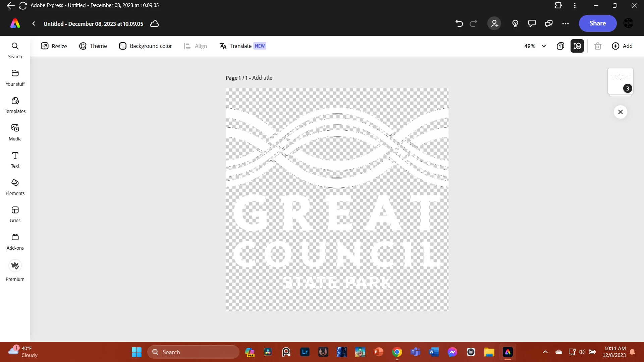Open the Media panel
Image resolution: width=644 pixels, height=362 pixels.
[15, 132]
